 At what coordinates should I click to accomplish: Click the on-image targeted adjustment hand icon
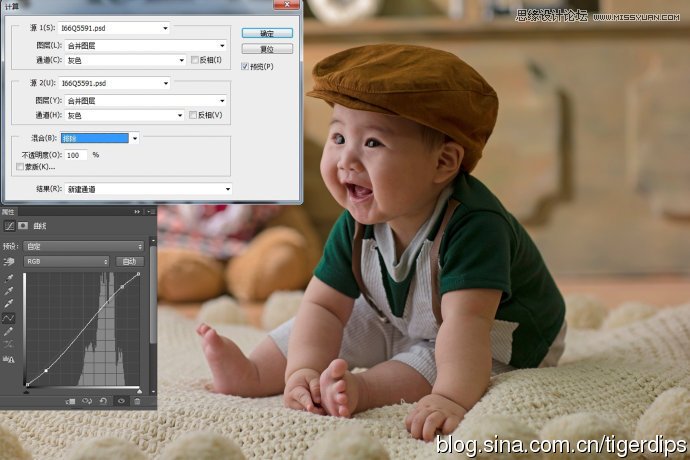9,261
